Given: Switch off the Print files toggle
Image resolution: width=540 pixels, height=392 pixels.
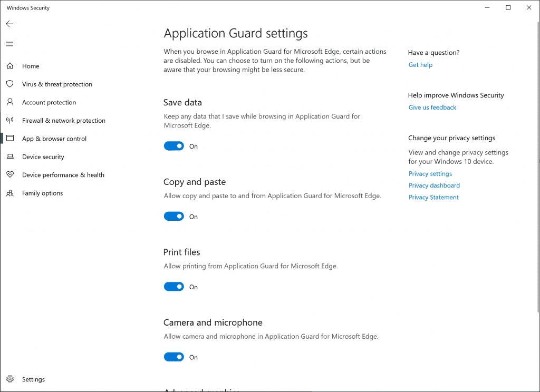Looking at the screenshot, I should pos(173,287).
